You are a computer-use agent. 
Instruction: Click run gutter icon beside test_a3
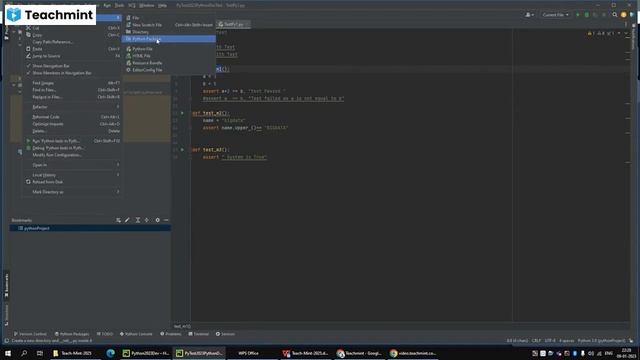point(182,149)
